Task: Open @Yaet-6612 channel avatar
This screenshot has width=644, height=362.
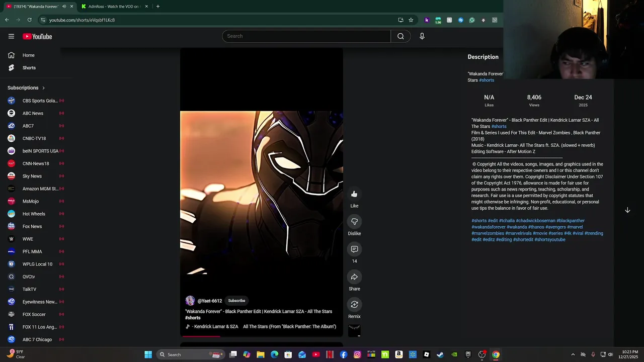Action: (x=190, y=301)
